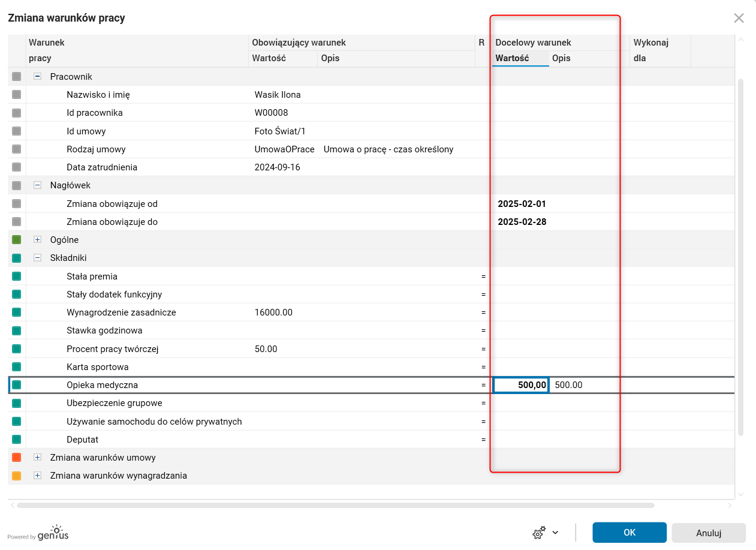Collapse the Składniki group
756x550 pixels.
(x=37, y=258)
